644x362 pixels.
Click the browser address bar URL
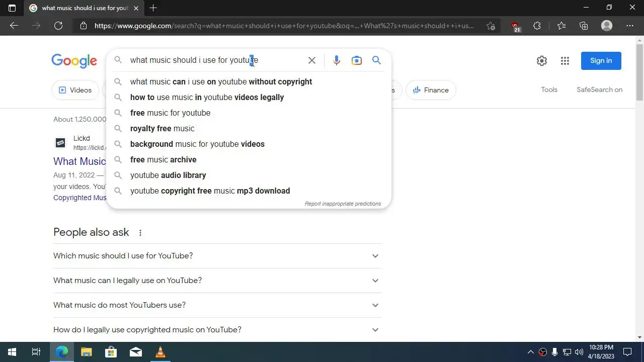pos(284,26)
